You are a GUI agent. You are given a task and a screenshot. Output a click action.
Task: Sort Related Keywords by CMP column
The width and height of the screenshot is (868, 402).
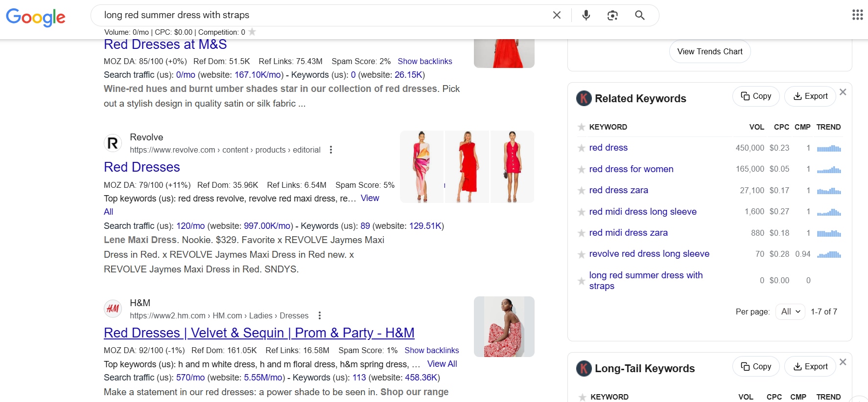pyautogui.click(x=802, y=127)
